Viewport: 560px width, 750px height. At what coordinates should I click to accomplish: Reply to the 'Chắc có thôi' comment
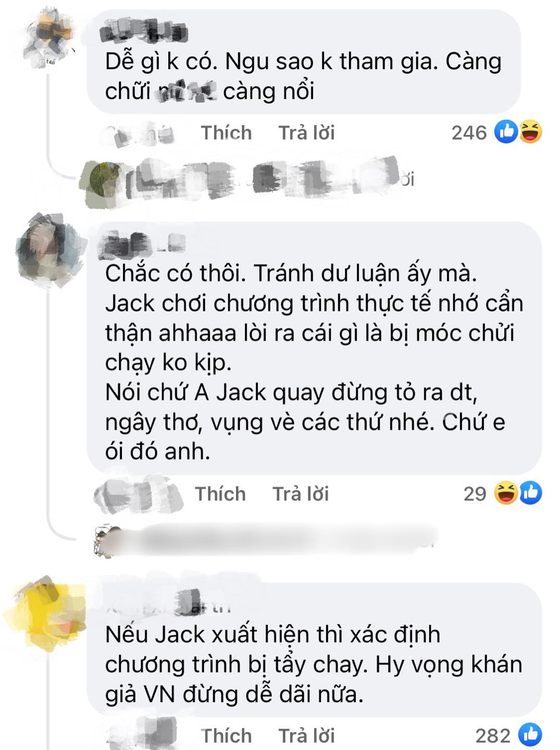301,494
